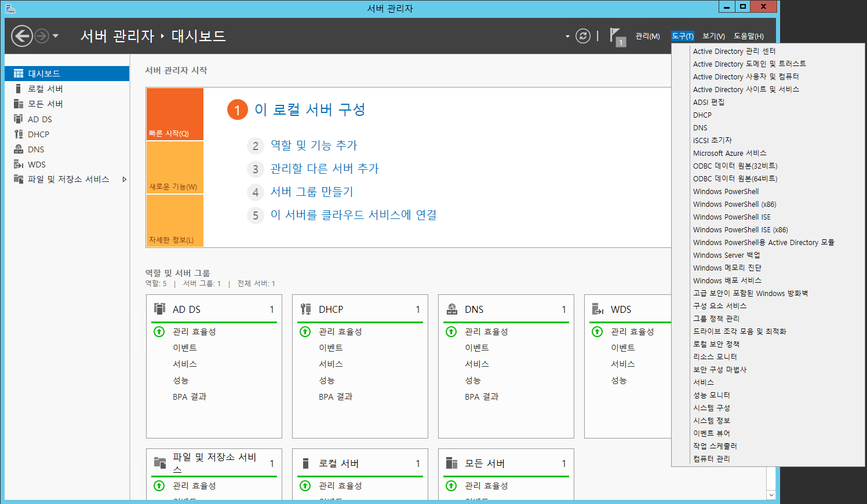Select 이벤트 뷰어 in tools menu
This screenshot has height=504, width=867.
coord(711,433)
